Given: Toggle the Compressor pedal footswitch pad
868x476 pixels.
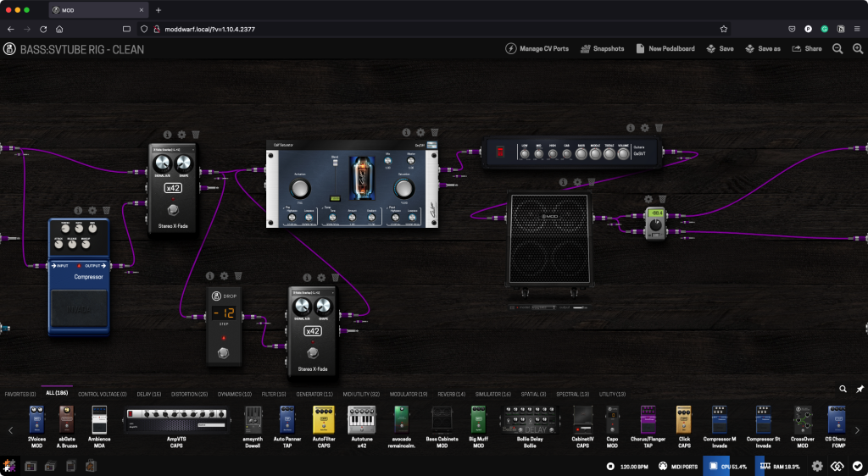Looking at the screenshot, I should 81,309.
